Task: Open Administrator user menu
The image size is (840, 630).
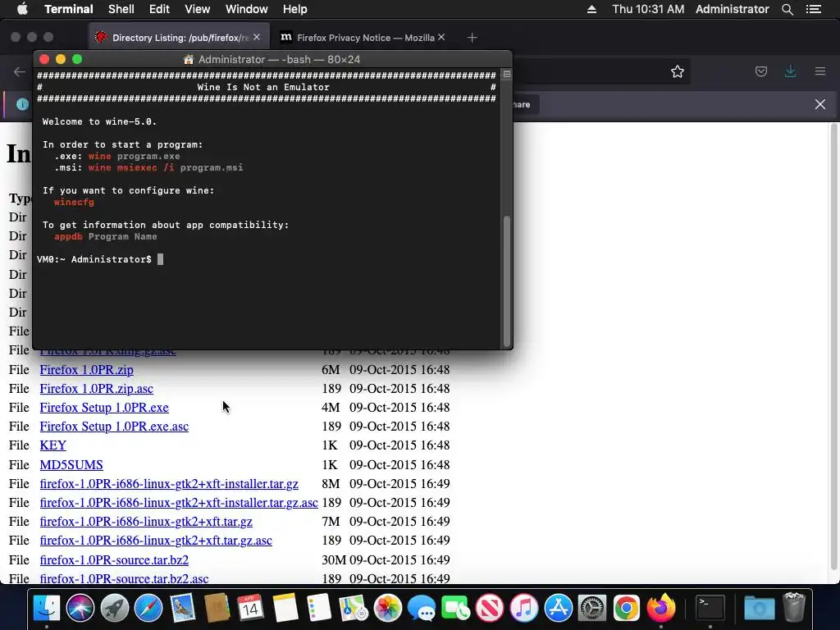Action: click(732, 9)
